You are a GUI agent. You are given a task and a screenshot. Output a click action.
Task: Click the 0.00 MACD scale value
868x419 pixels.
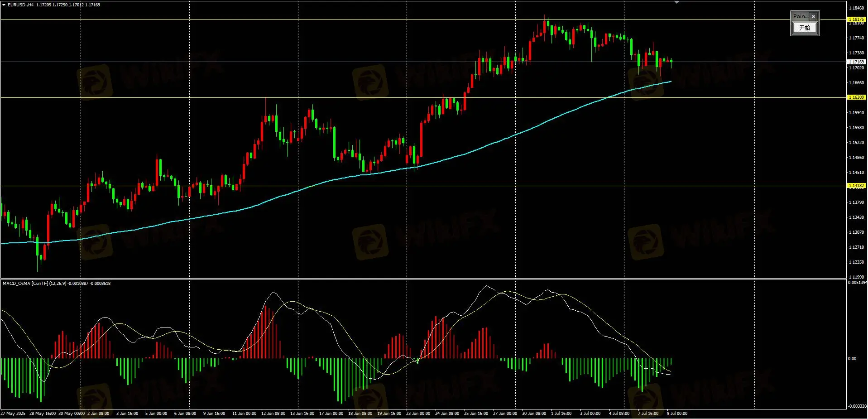point(852,359)
